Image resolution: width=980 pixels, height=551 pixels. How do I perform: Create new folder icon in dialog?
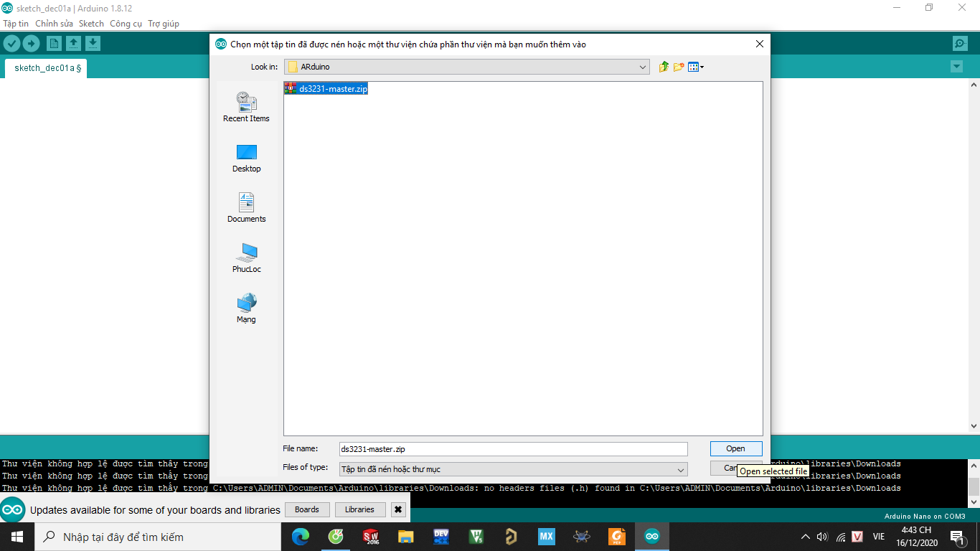coord(679,67)
